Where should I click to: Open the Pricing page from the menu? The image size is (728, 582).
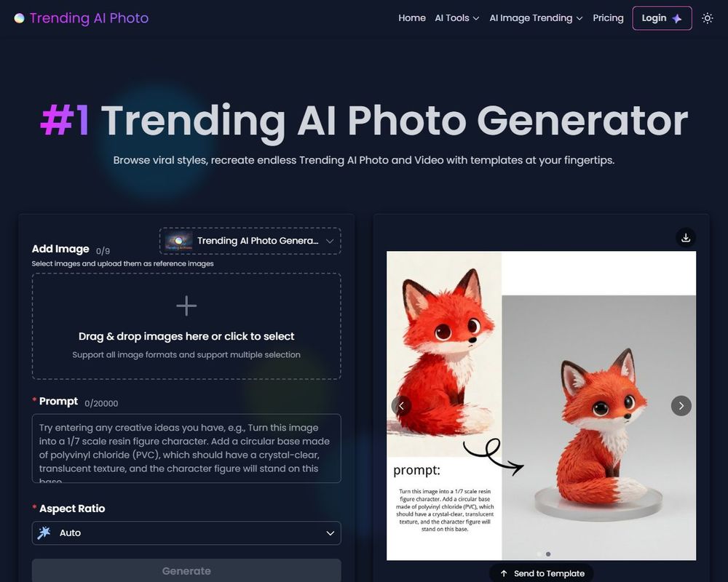(609, 17)
